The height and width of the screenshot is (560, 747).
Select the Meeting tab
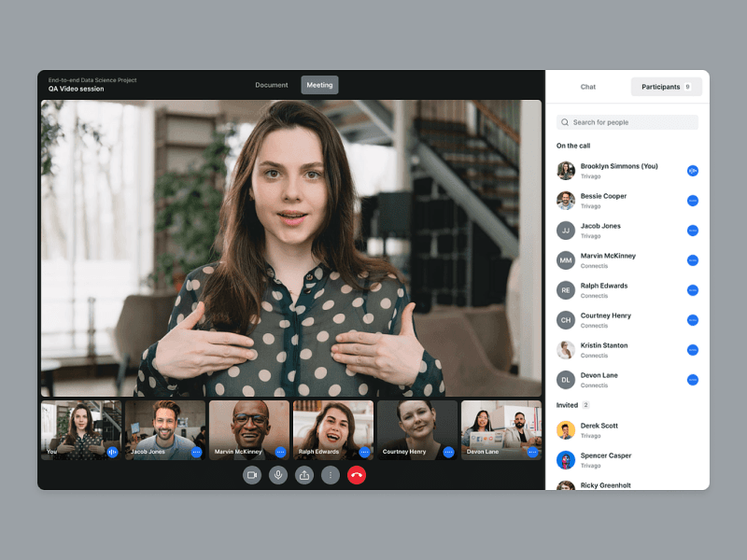319,85
